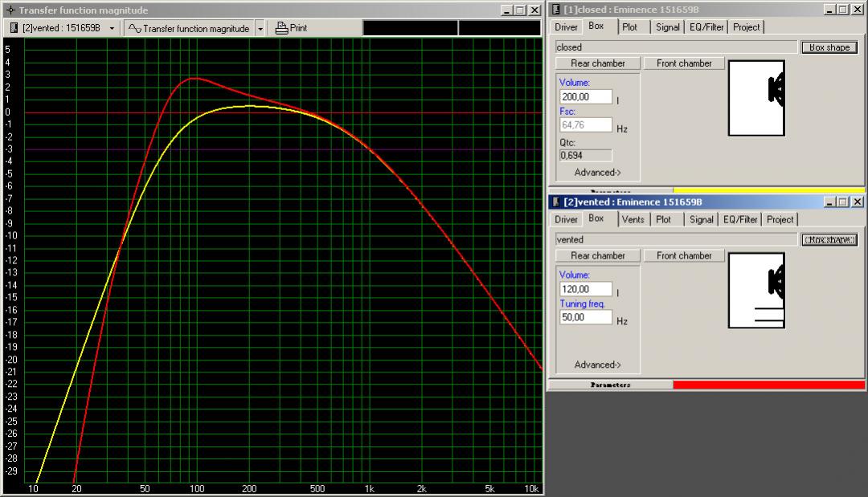
Task: Expand Advanced options in vented window
Action: [x=597, y=365]
